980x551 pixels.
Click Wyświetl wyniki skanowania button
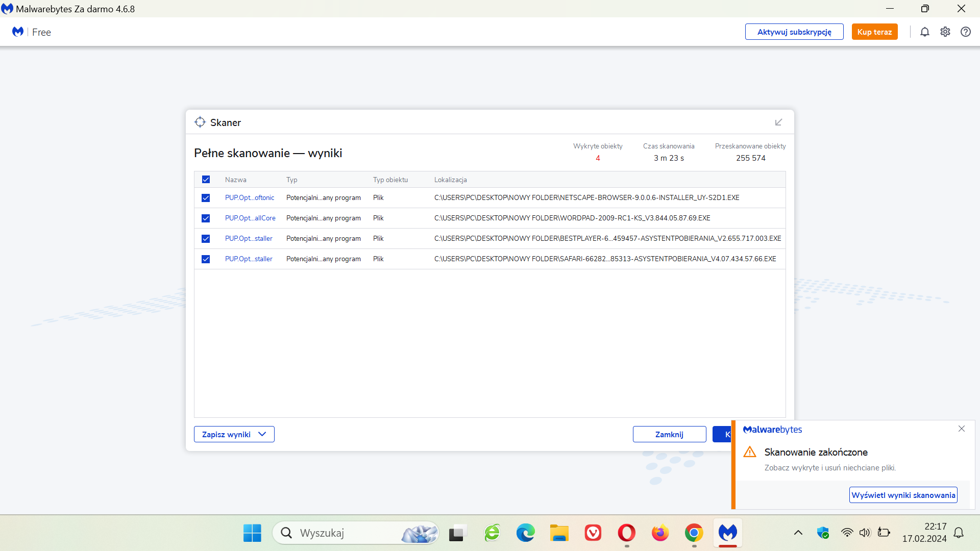[903, 495]
